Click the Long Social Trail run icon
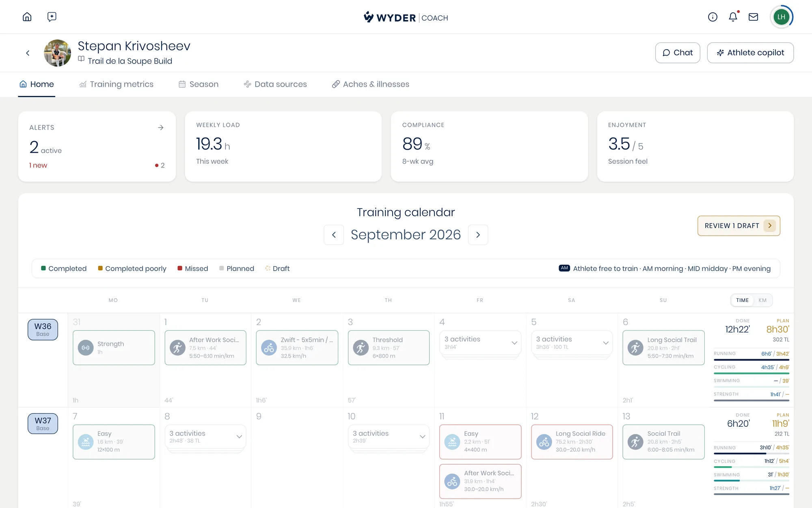The image size is (812, 508). pyautogui.click(x=635, y=348)
